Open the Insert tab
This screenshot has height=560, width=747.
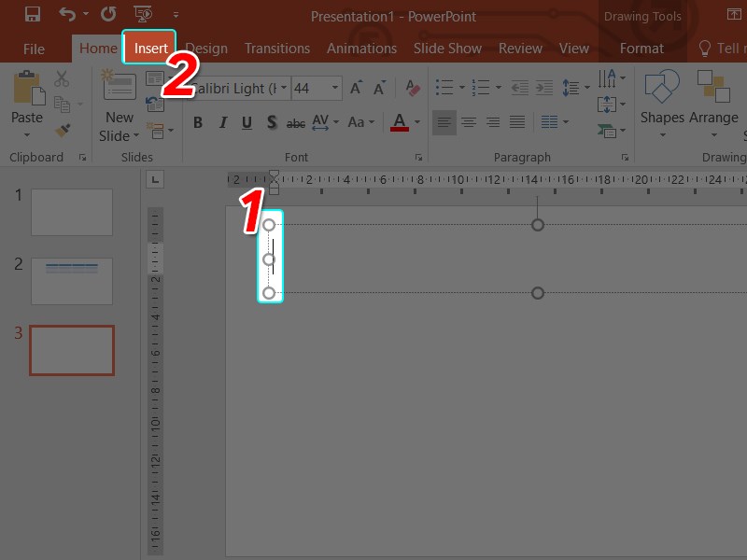pos(150,49)
